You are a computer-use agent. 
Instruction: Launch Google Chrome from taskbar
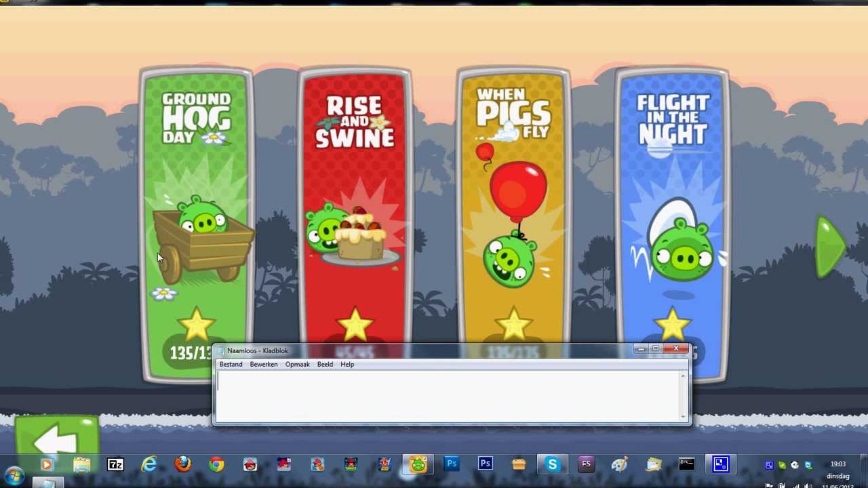point(216,465)
